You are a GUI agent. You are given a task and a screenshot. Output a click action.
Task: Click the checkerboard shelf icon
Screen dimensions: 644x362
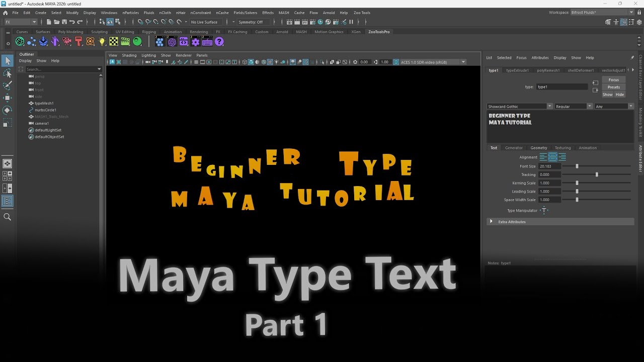click(x=114, y=42)
